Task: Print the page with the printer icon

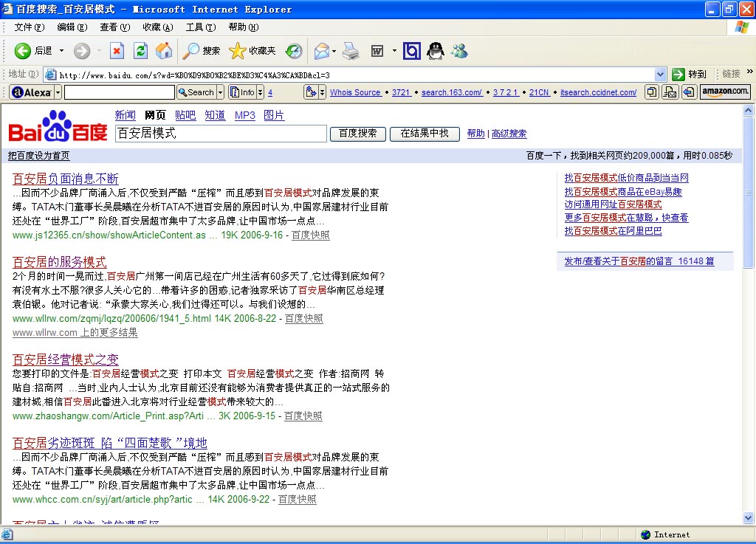Action: click(351, 51)
